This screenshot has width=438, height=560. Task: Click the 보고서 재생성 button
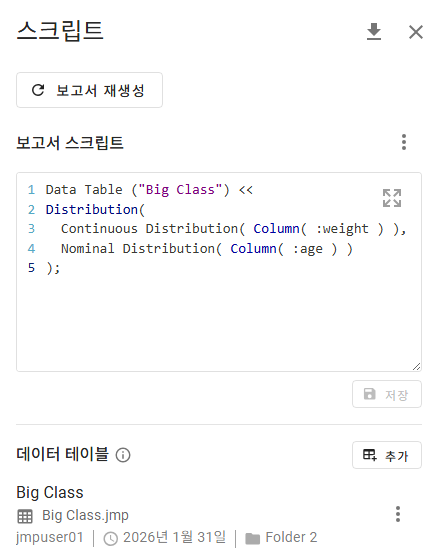pos(89,90)
